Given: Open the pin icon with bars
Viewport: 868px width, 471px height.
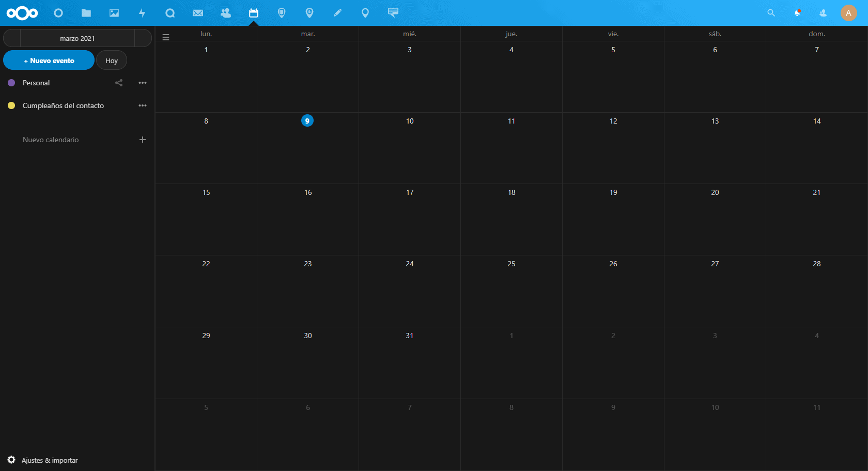Looking at the screenshot, I should tap(309, 13).
